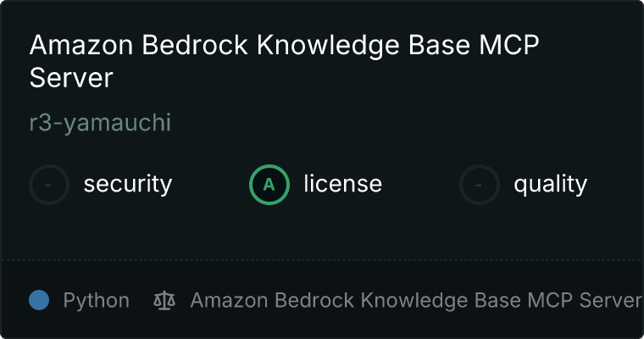Click the dashed divider above the footer
The height and width of the screenshot is (339, 644).
(322, 259)
